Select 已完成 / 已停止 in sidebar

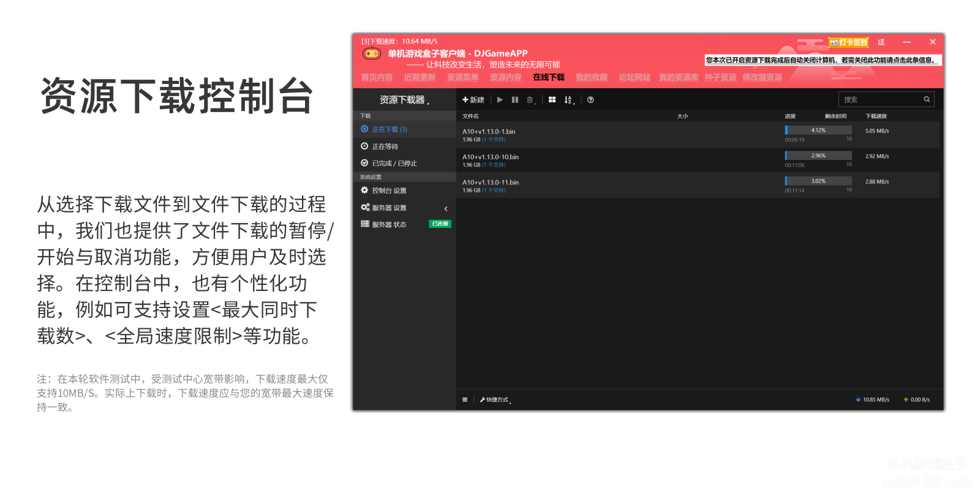point(404,164)
